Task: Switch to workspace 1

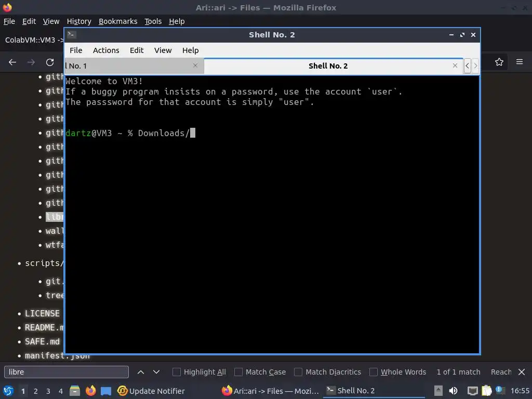Action: pos(23,391)
